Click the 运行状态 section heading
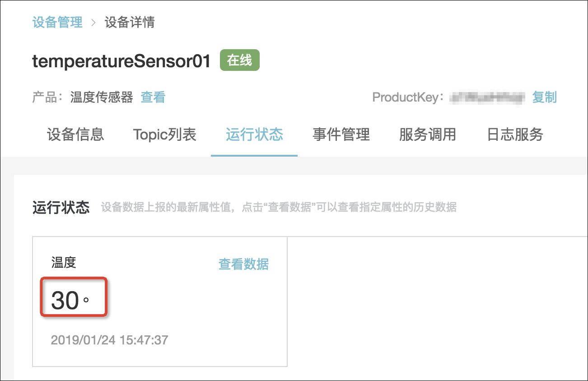The width and height of the screenshot is (588, 381). point(61,207)
